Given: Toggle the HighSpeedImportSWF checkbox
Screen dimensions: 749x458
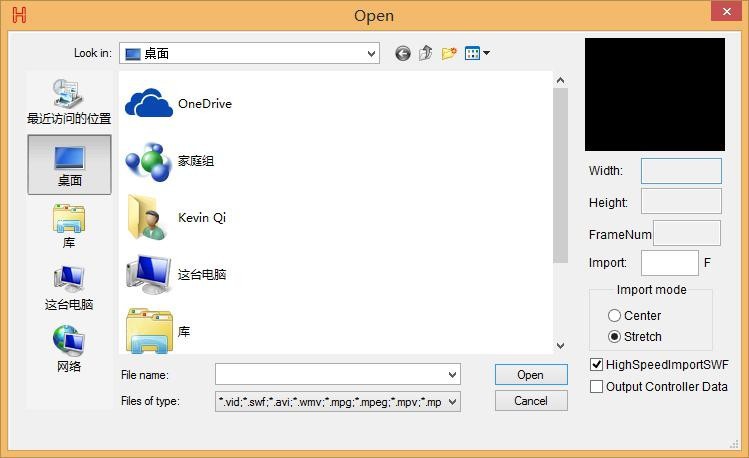Looking at the screenshot, I should click(597, 365).
